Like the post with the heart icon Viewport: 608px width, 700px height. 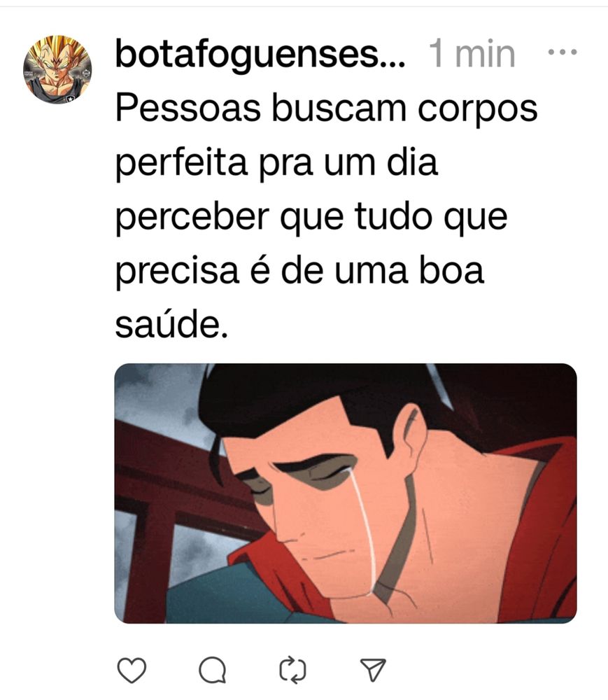132,670
